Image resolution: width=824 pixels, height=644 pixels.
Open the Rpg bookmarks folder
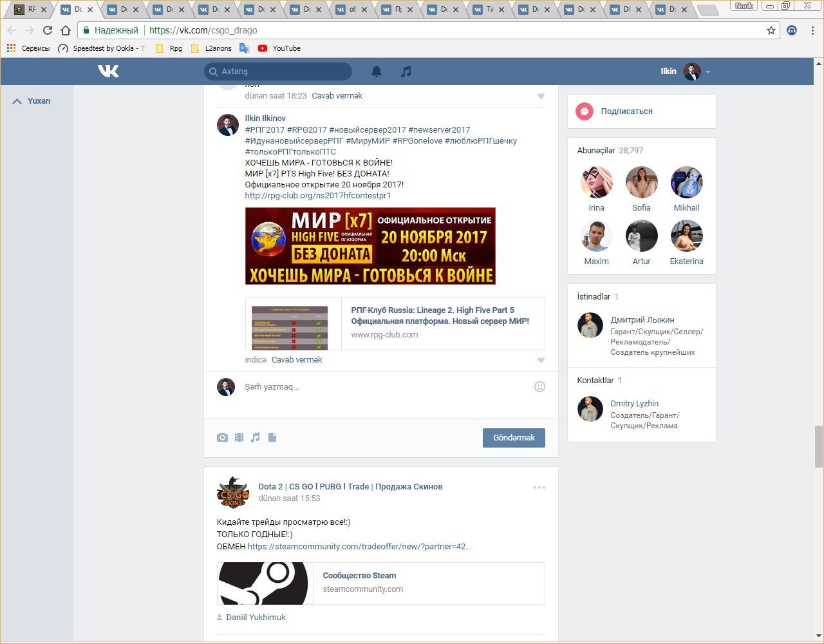point(169,48)
